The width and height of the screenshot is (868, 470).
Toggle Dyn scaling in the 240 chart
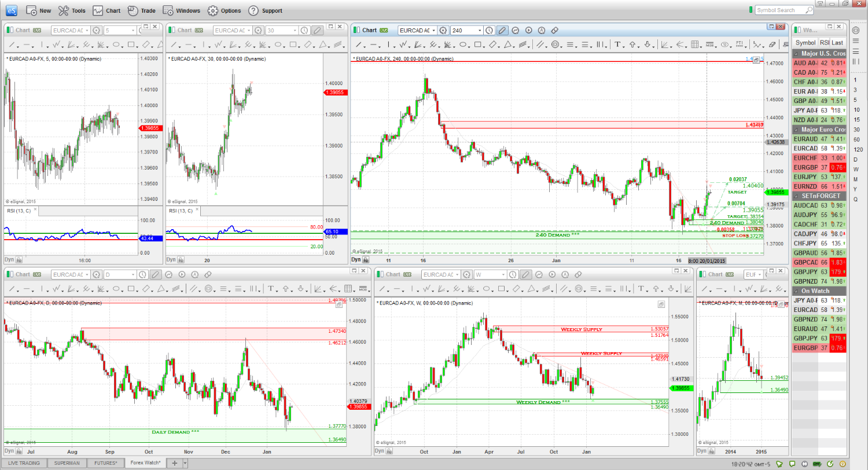point(356,259)
